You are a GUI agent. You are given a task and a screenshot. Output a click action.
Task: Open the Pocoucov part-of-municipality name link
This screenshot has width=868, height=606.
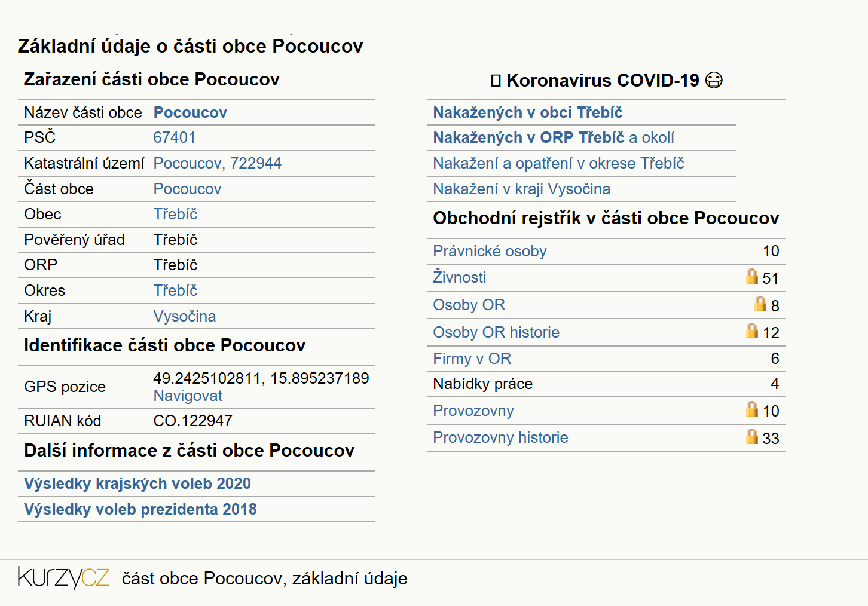click(x=190, y=112)
